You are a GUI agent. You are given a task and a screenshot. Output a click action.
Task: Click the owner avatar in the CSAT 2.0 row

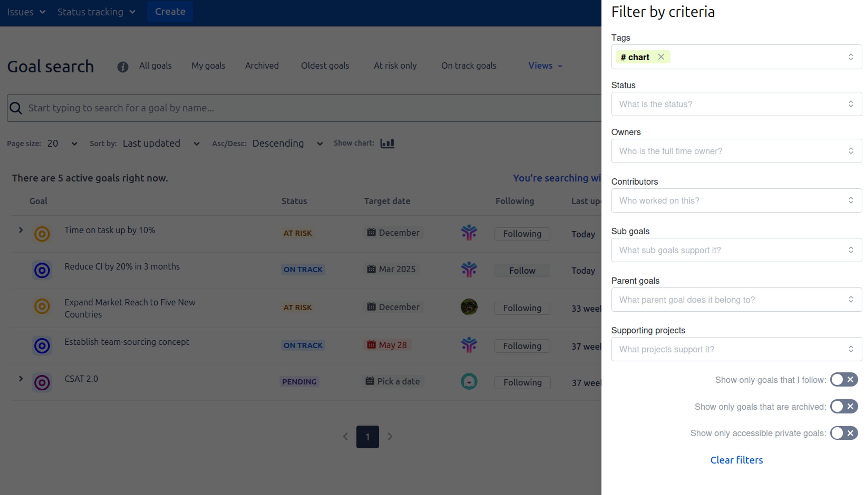[x=469, y=381]
